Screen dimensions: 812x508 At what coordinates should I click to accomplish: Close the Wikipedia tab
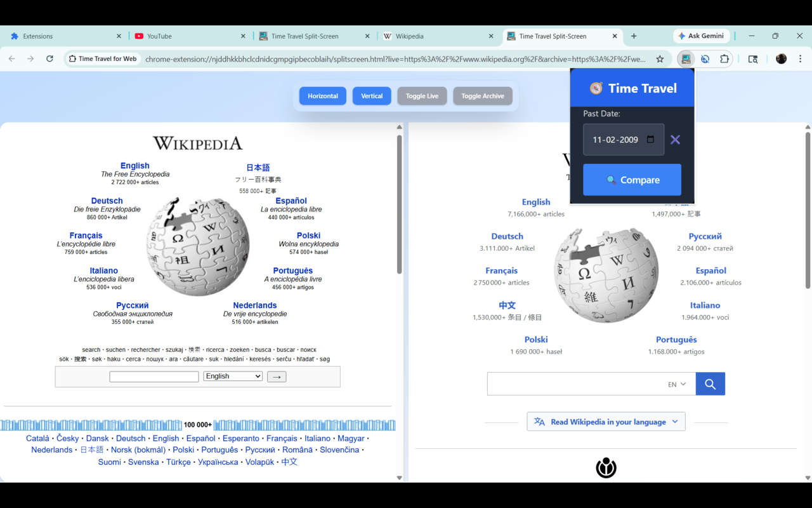tap(491, 36)
